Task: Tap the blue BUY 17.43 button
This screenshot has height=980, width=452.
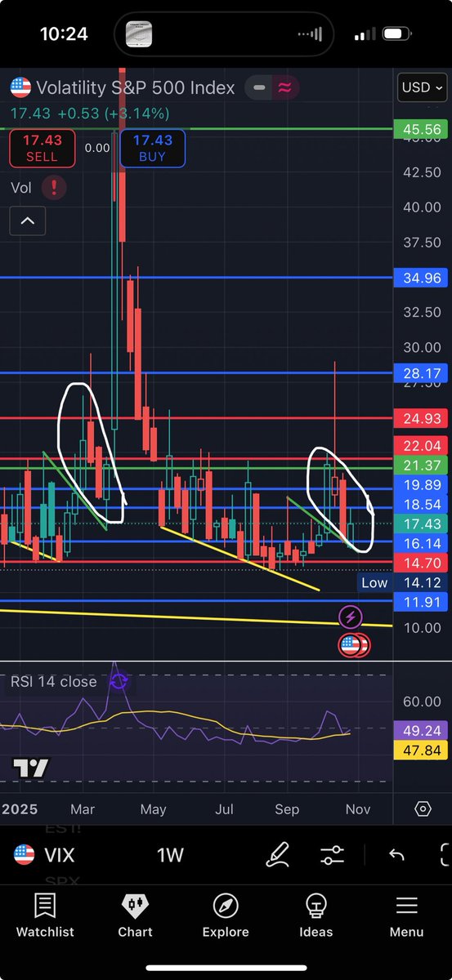Action: coord(152,149)
